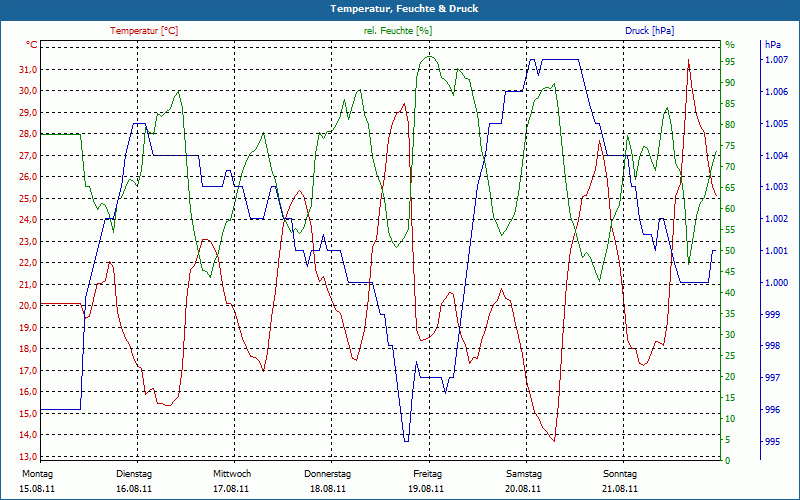Click pressure axis value 999
Viewport: 800px width, 500px height.
point(772,314)
